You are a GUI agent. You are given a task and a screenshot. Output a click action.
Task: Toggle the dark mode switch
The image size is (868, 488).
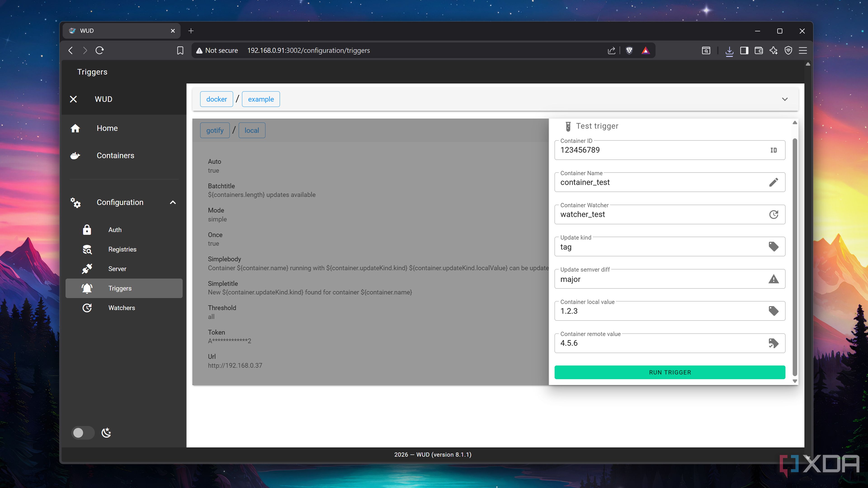[x=83, y=433]
